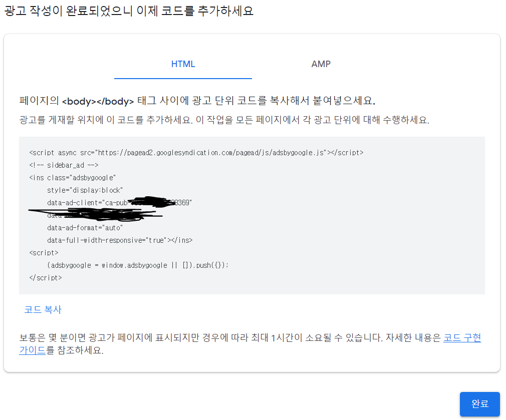Switch to the HTML tab
Screen dimensions: 506x420
pyautogui.click(x=183, y=64)
